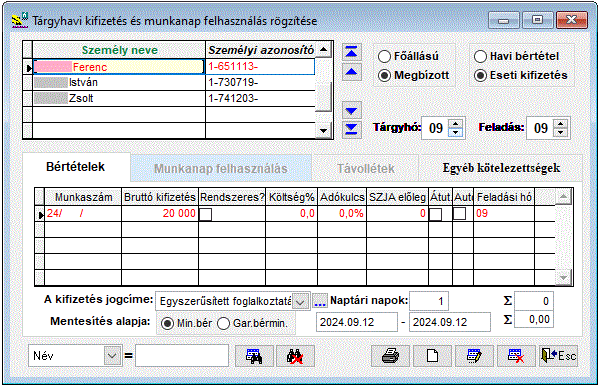Click the person list scrollbar thumb

coord(324,96)
